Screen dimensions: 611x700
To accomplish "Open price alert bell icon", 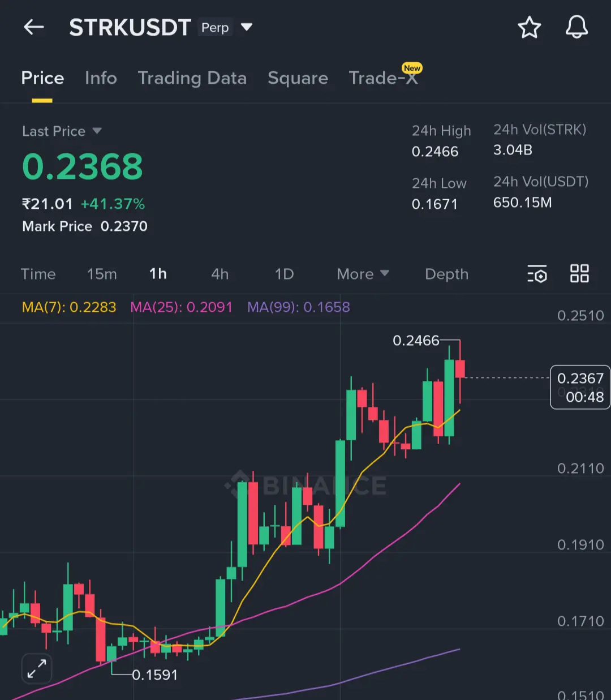I will coord(576,27).
